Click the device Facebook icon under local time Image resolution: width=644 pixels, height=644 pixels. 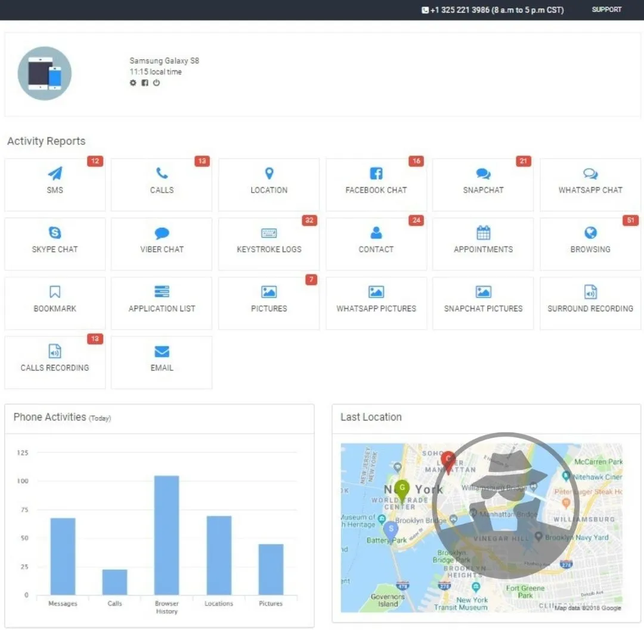(x=144, y=82)
